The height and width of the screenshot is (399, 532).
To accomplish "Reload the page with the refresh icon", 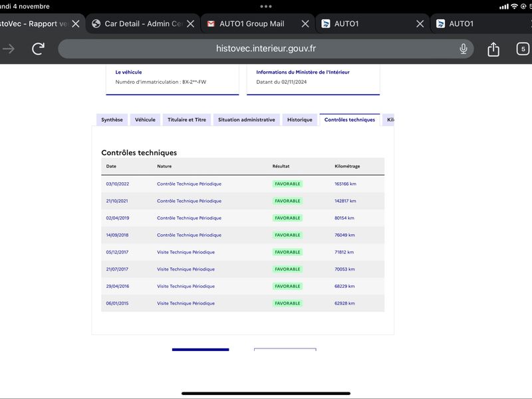I will click(39, 49).
